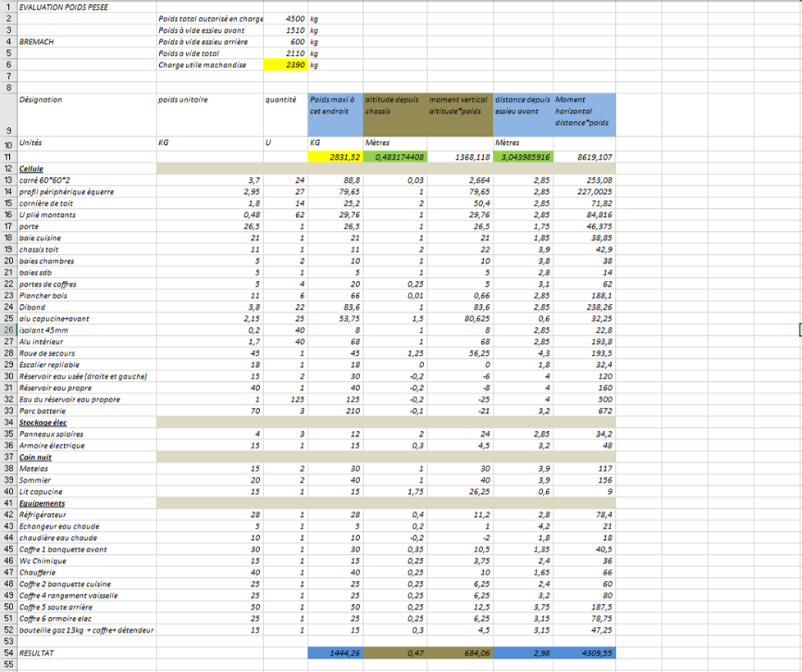Click the 'Stockage élec' section heading

point(43,423)
